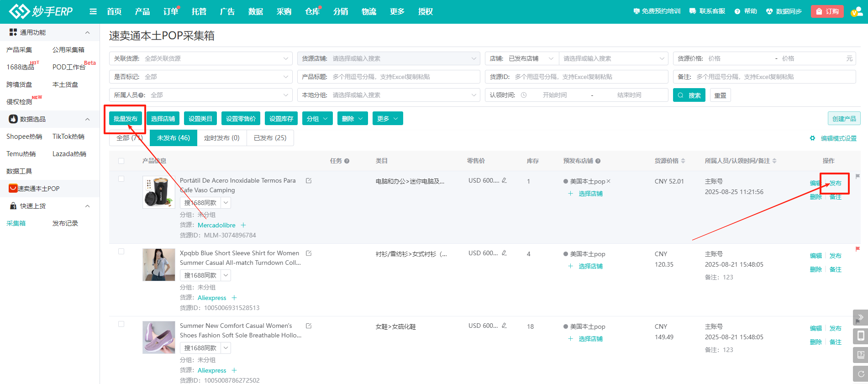
Task: Click the hamburger menu collapse icon
Action: [x=93, y=11]
